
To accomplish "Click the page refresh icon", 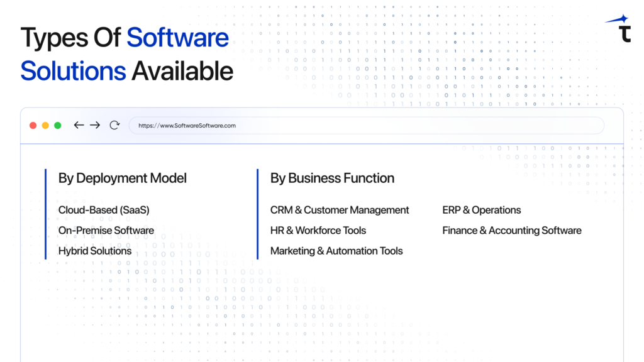I will point(114,125).
